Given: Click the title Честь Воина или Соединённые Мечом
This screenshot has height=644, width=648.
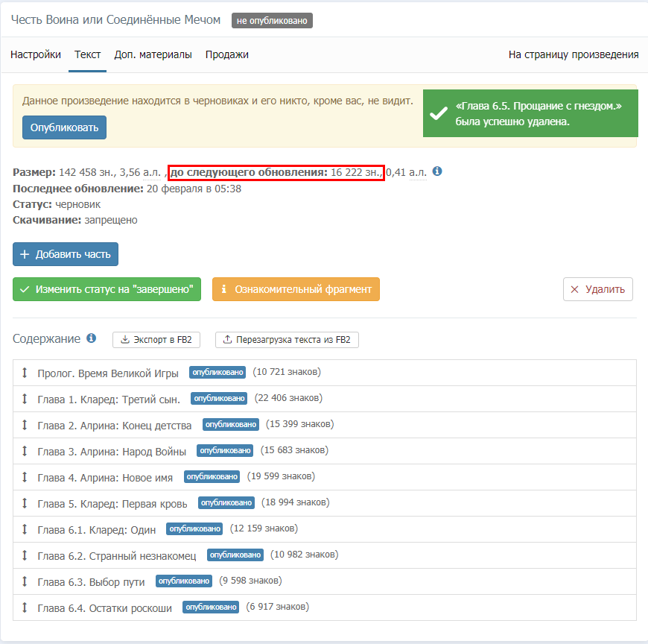Looking at the screenshot, I should 115,19.
